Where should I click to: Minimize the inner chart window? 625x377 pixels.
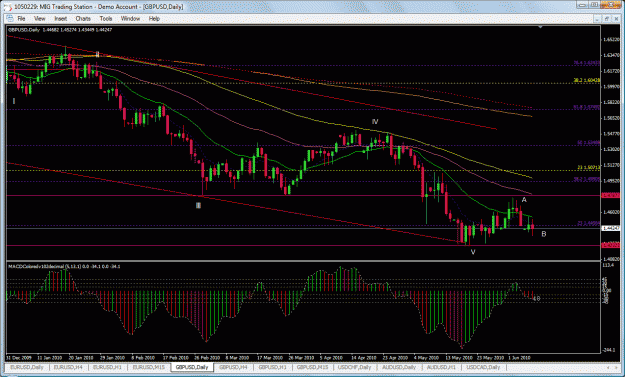point(597,19)
